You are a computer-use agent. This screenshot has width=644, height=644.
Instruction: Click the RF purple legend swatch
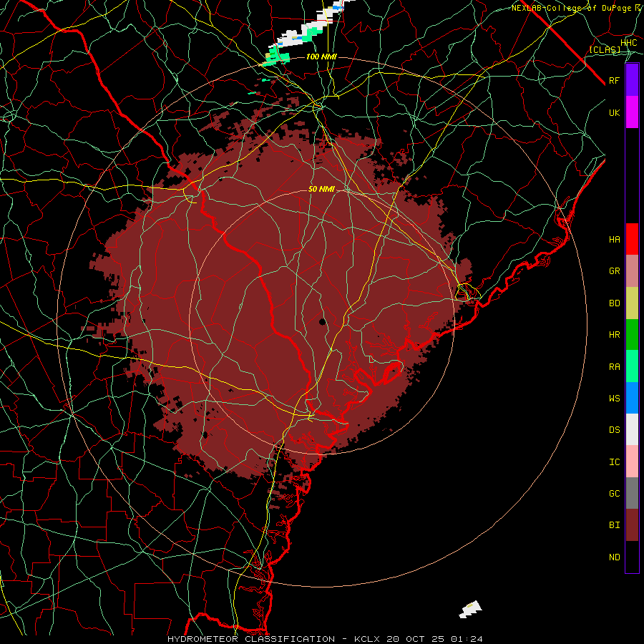point(632,80)
